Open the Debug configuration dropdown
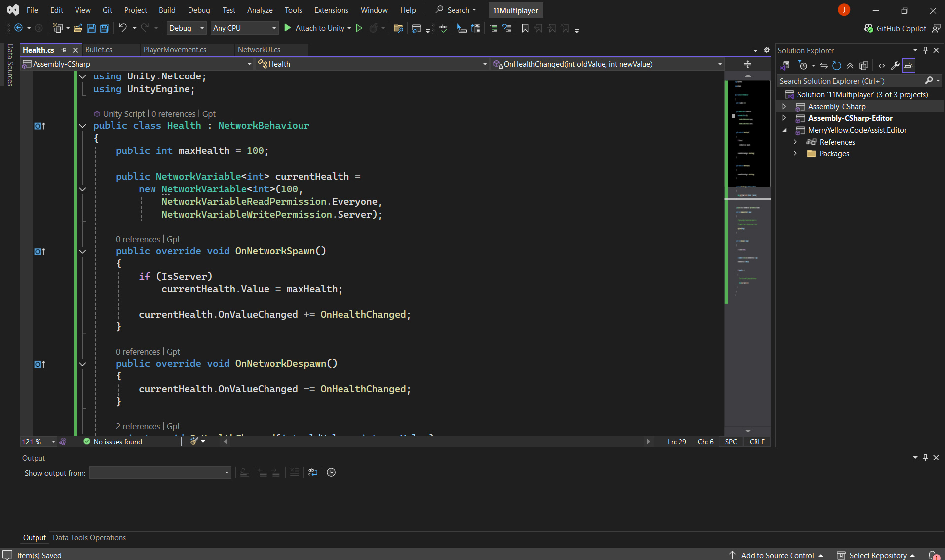This screenshot has width=945, height=560. 187,28
